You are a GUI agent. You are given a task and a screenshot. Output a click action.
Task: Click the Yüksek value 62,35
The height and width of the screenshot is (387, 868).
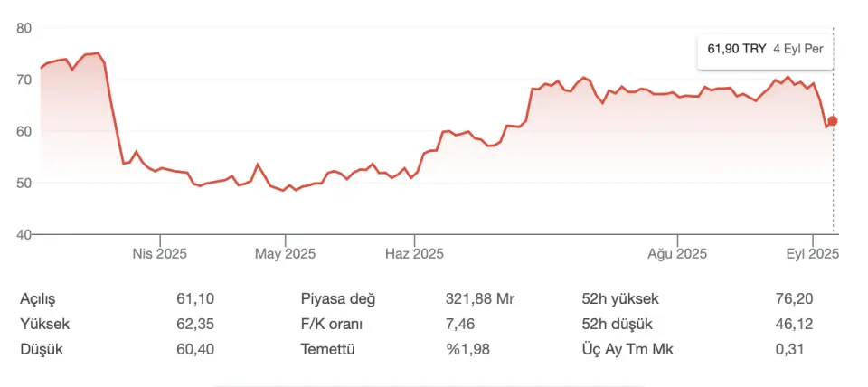(195, 324)
